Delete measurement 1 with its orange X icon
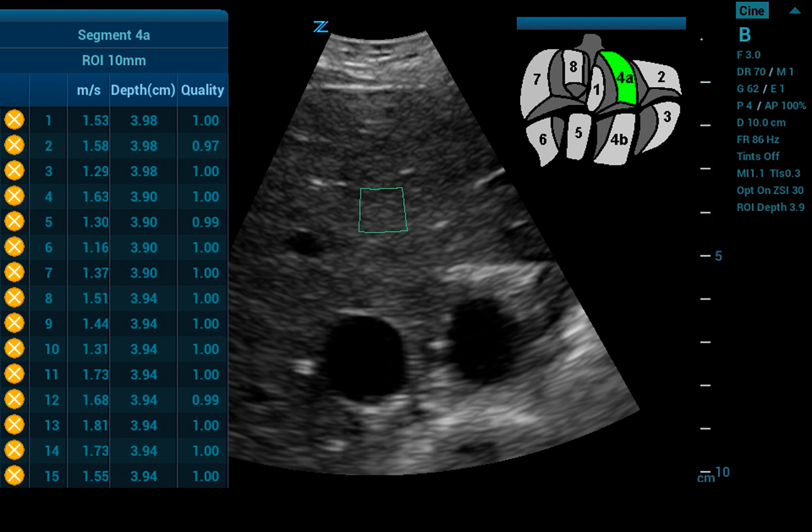 (x=14, y=120)
